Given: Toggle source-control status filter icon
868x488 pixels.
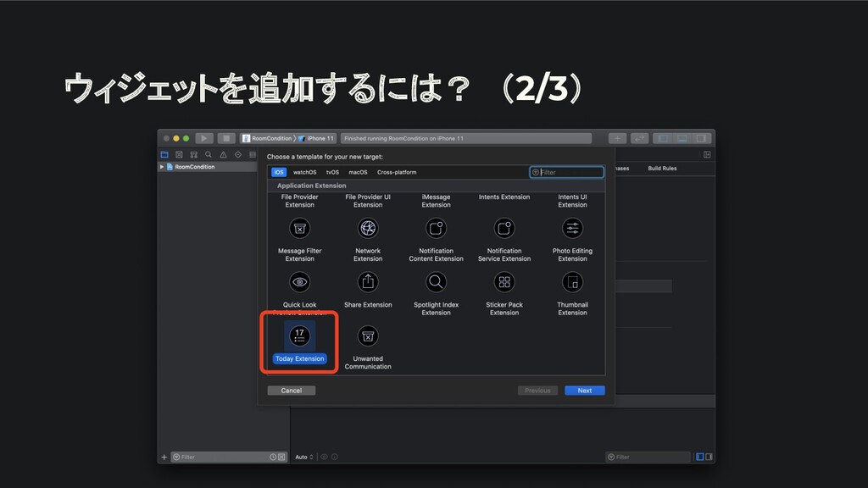Looking at the screenshot, I should pos(281,457).
